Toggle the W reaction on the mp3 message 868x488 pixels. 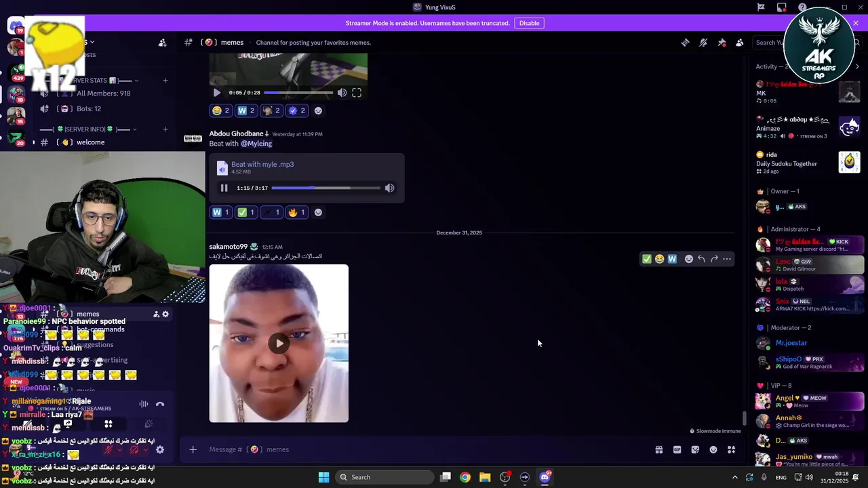(220, 212)
